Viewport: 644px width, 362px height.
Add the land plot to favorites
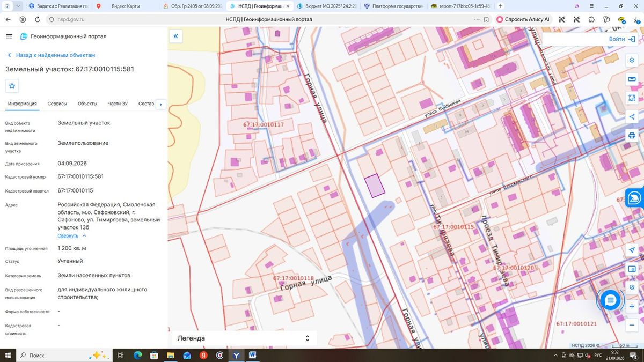point(12,86)
